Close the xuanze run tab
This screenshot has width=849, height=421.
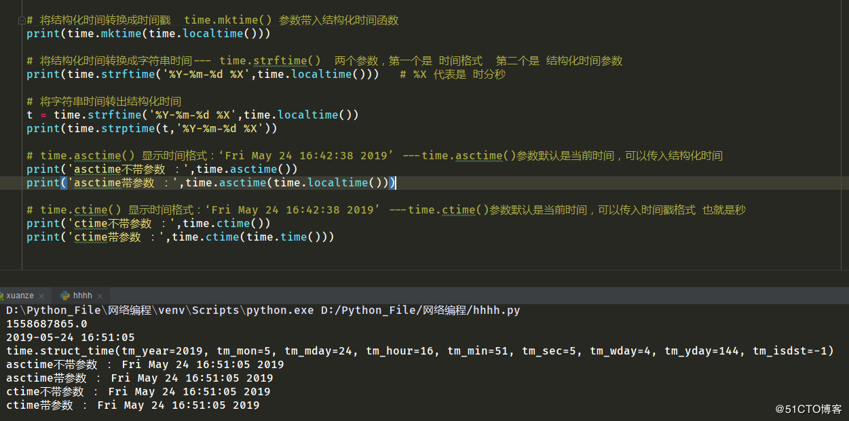click(42, 296)
